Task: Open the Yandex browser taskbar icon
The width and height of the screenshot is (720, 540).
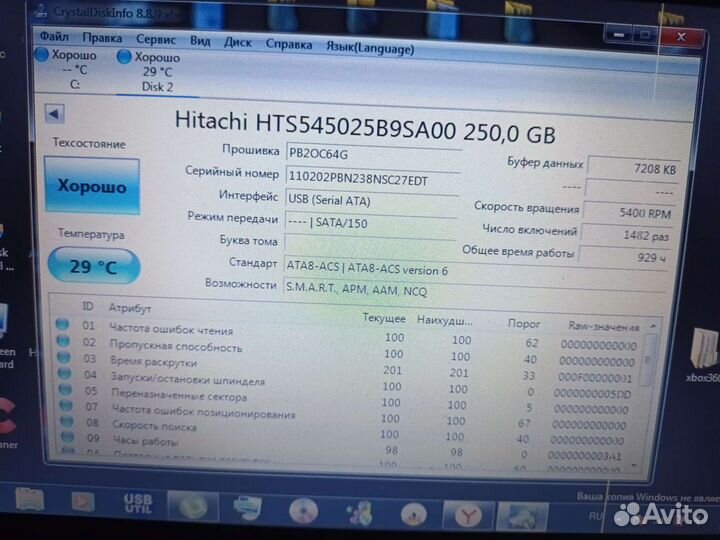Action: [x=468, y=515]
